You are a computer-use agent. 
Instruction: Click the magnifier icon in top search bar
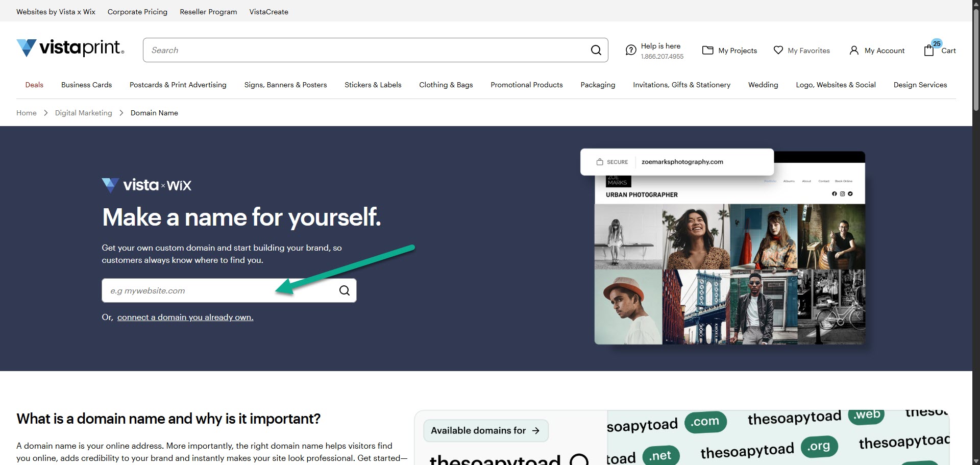pyautogui.click(x=596, y=50)
